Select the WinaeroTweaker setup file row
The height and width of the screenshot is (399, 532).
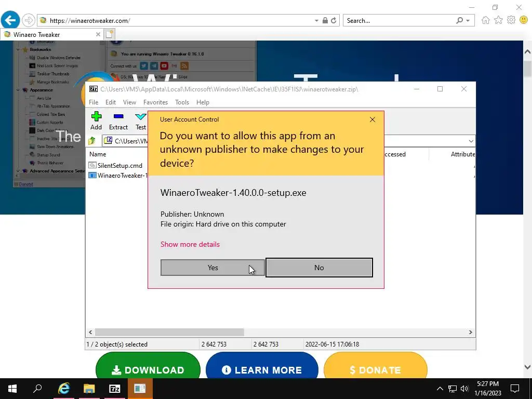tap(118, 176)
